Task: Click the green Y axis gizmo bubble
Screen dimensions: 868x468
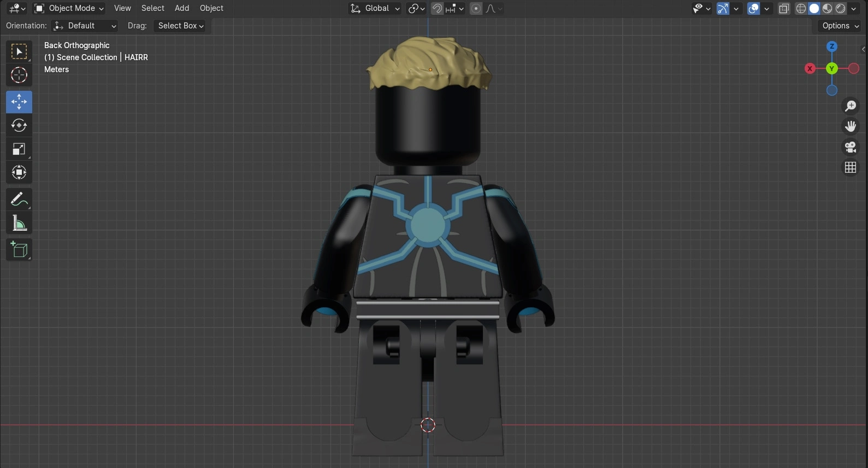Action: click(832, 68)
